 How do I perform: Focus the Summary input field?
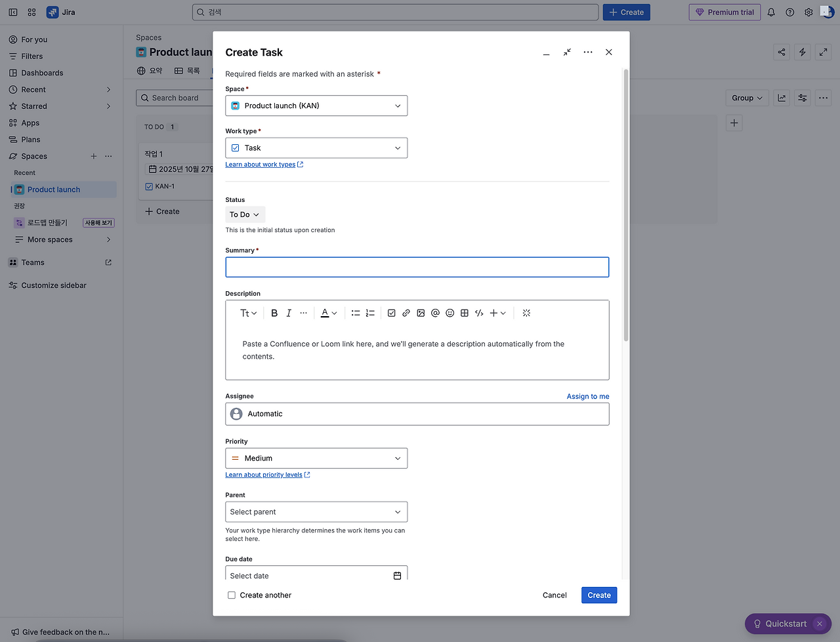[x=417, y=267]
